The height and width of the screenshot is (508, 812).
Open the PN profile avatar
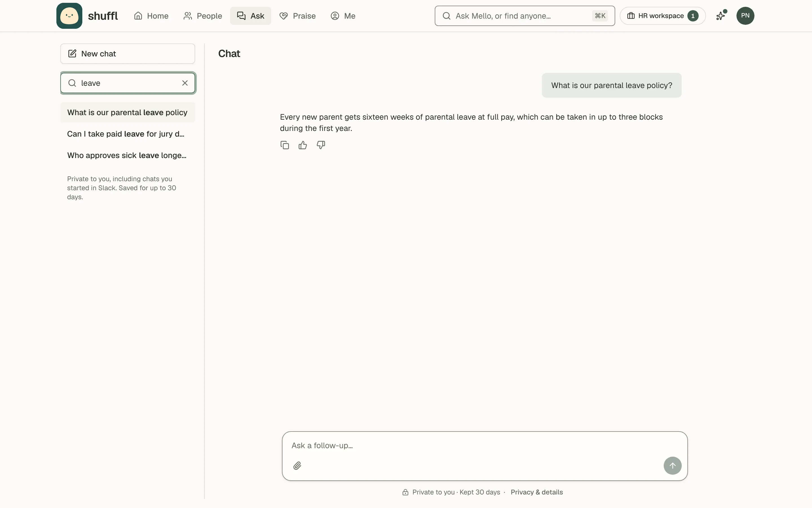[x=745, y=16]
